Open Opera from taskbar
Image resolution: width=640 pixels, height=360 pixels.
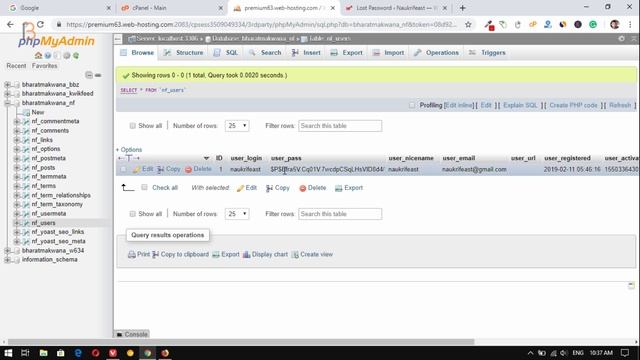(96, 353)
